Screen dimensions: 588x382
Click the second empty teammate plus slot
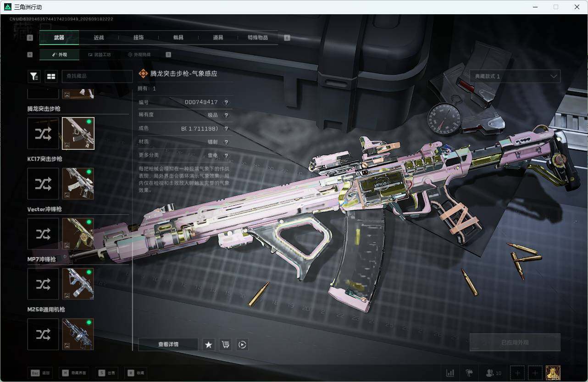[534, 373]
